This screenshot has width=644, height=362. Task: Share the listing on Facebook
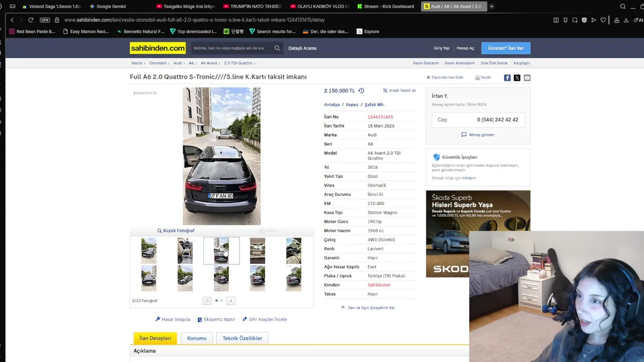coord(507,77)
